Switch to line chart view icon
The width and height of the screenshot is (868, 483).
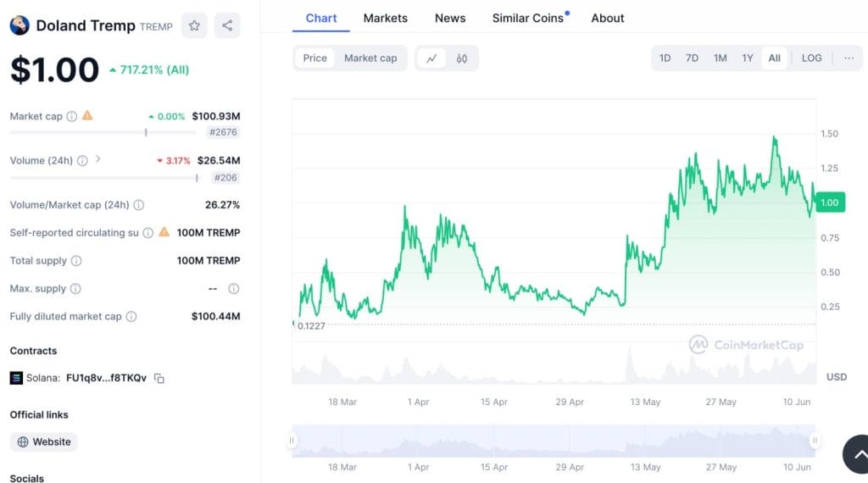tap(431, 58)
